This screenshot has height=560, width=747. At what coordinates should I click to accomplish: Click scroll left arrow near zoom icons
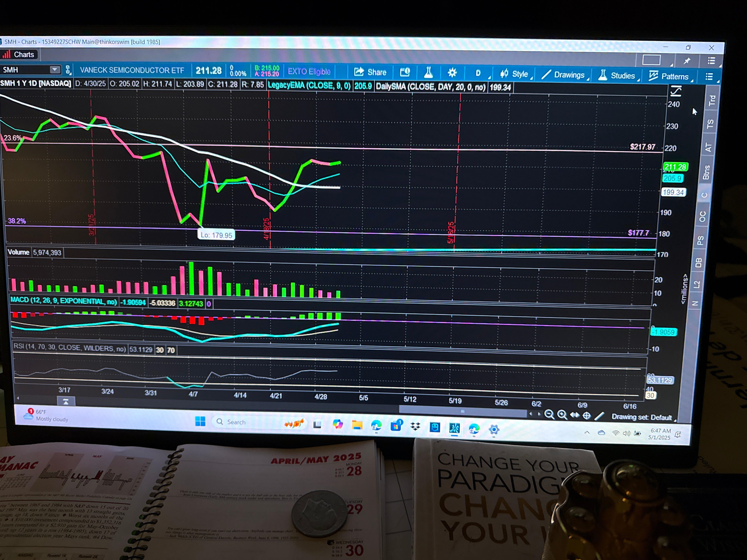pos(531,414)
